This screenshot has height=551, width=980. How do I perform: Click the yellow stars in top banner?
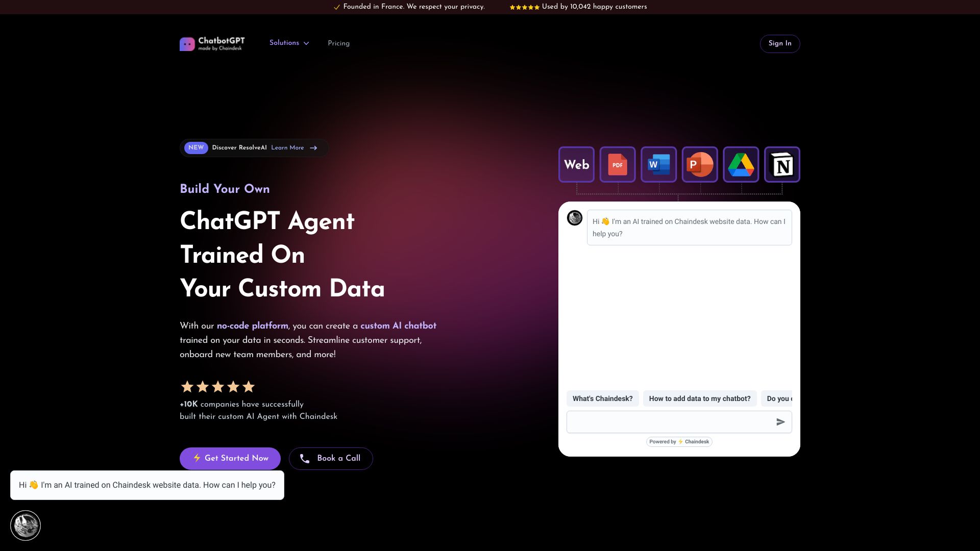(x=524, y=7)
